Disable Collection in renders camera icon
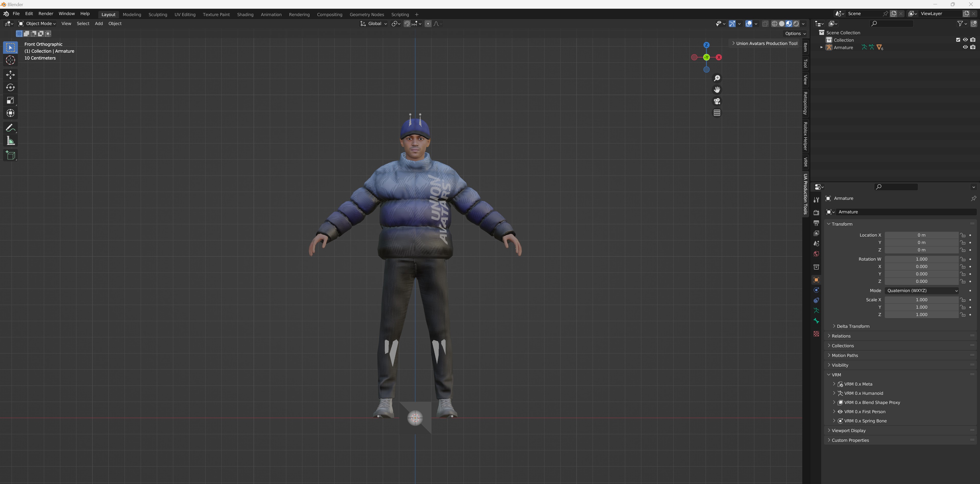This screenshot has height=484, width=980. point(973,40)
